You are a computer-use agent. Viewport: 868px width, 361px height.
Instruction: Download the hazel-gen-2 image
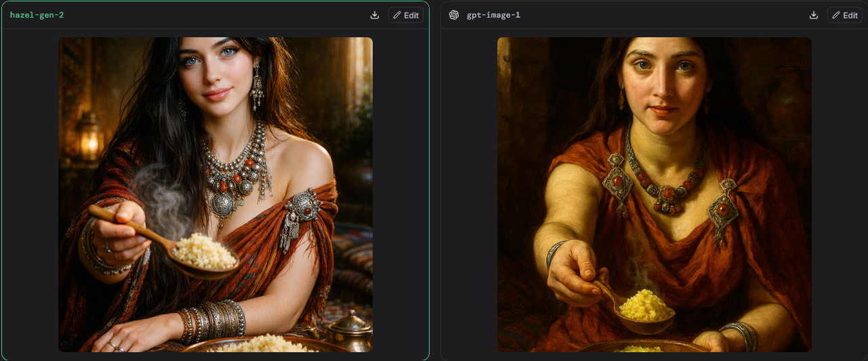(x=375, y=15)
